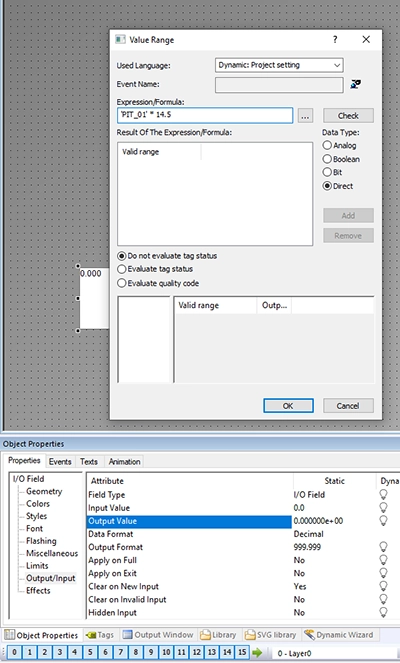Choose Evaluate tag status option
400x663 pixels.
(x=155, y=269)
